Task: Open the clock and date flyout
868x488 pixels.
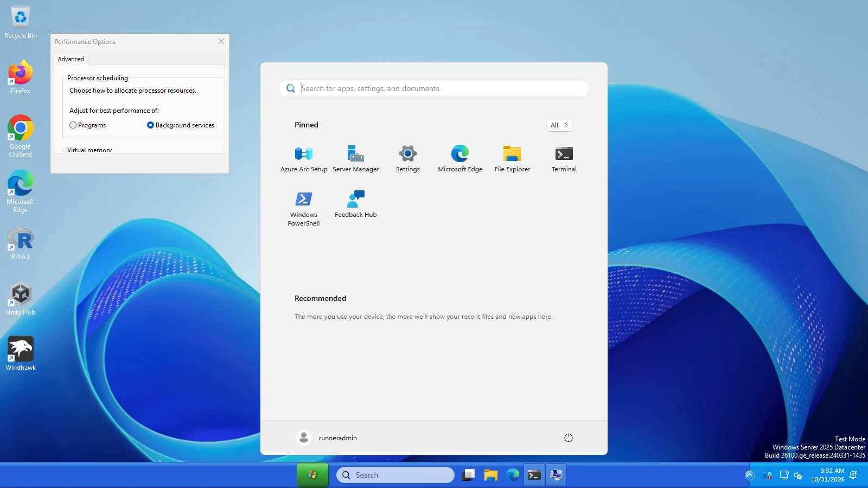Action: (x=827, y=475)
